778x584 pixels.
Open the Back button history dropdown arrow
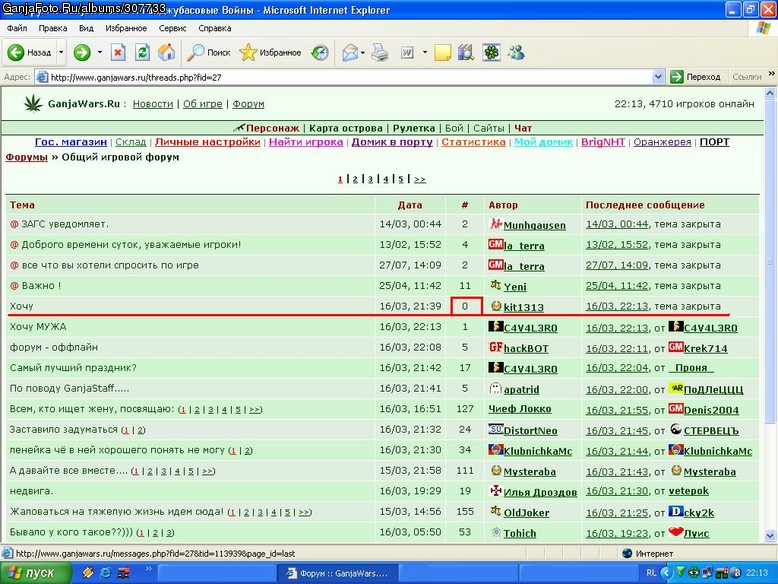pyautogui.click(x=61, y=52)
